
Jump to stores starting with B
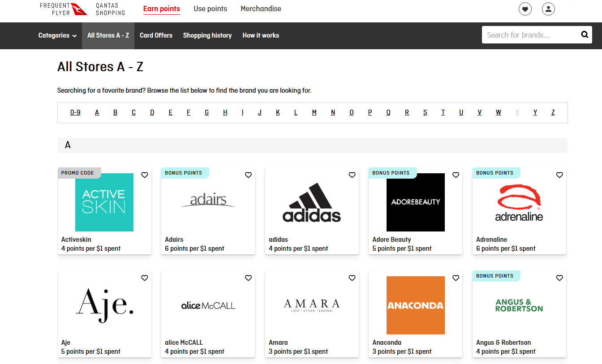tap(115, 112)
